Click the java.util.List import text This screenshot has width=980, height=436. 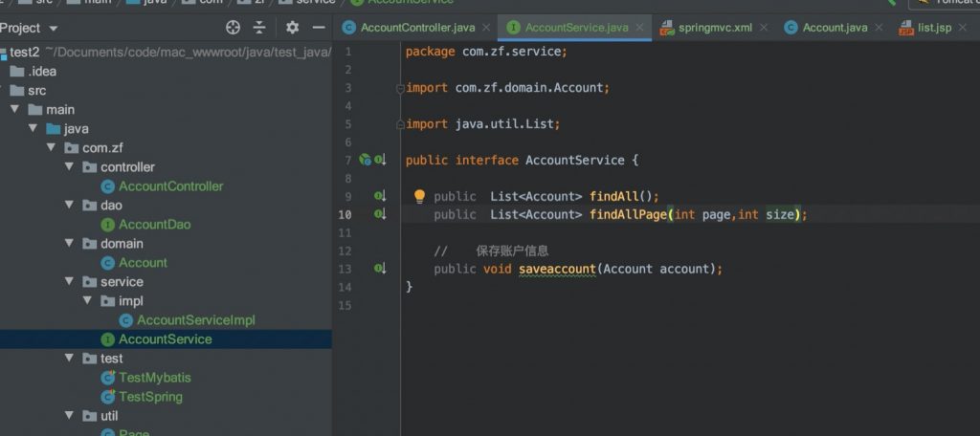(503, 124)
